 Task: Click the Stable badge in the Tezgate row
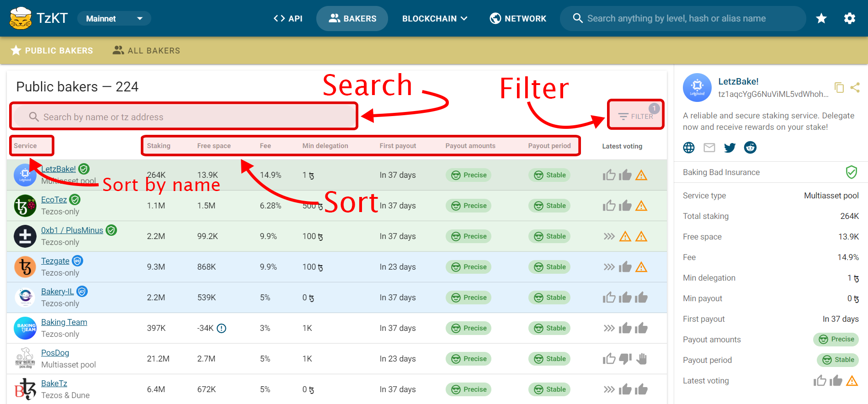tap(549, 267)
